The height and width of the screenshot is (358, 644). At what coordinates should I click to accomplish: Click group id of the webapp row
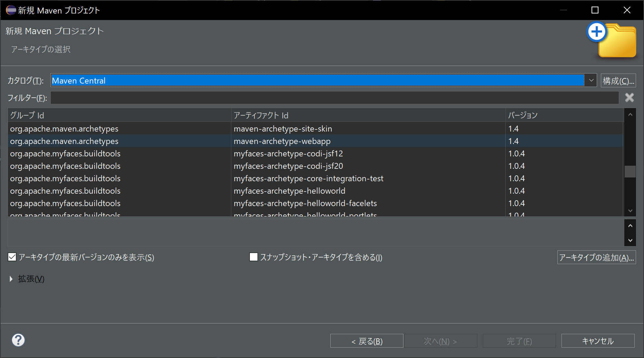tap(64, 141)
